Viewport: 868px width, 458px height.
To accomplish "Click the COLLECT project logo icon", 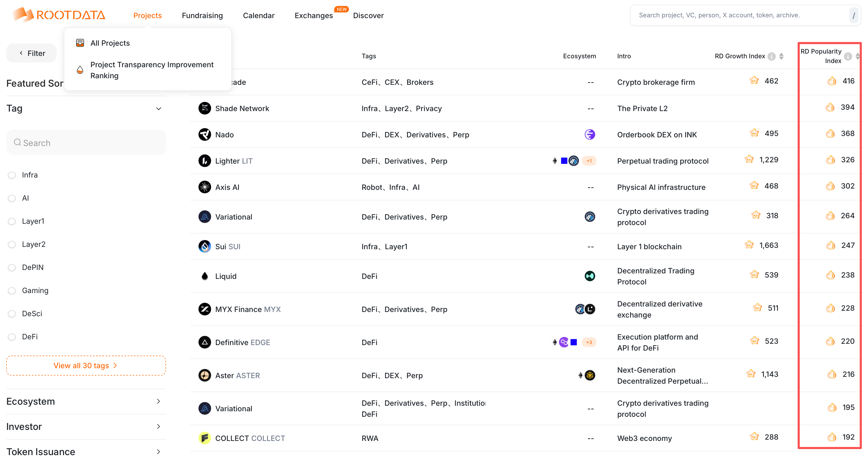I will 205,438.
